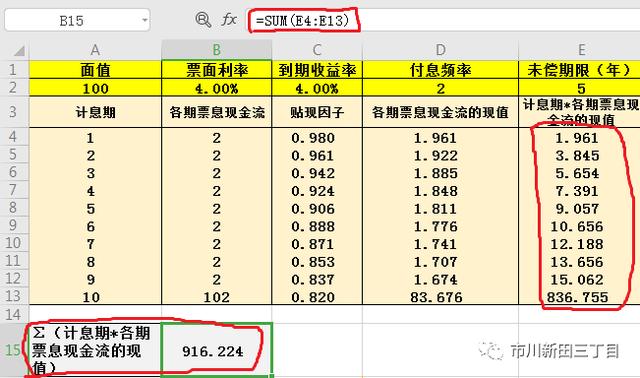Click cell E1 labeled 未偿期限（年）

(579, 70)
